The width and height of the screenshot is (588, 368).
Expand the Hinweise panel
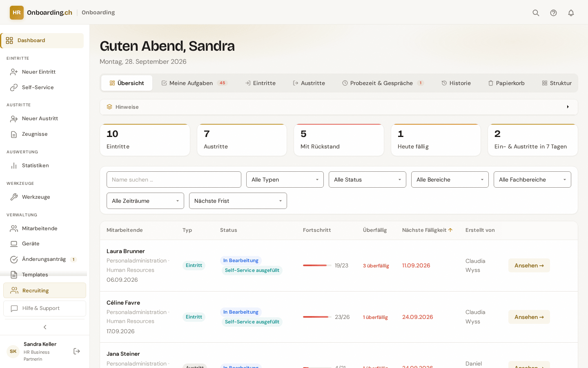(x=339, y=107)
